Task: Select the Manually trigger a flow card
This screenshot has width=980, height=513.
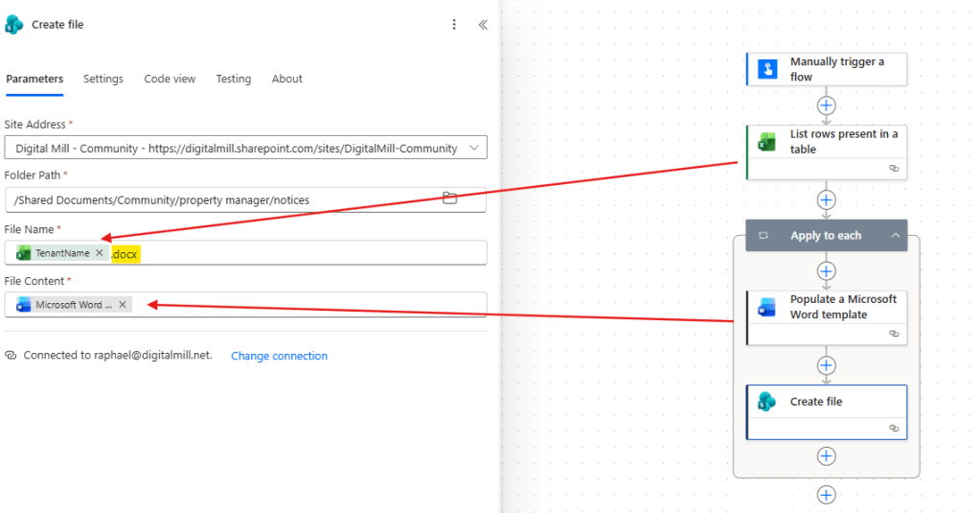Action: pyautogui.click(x=827, y=69)
